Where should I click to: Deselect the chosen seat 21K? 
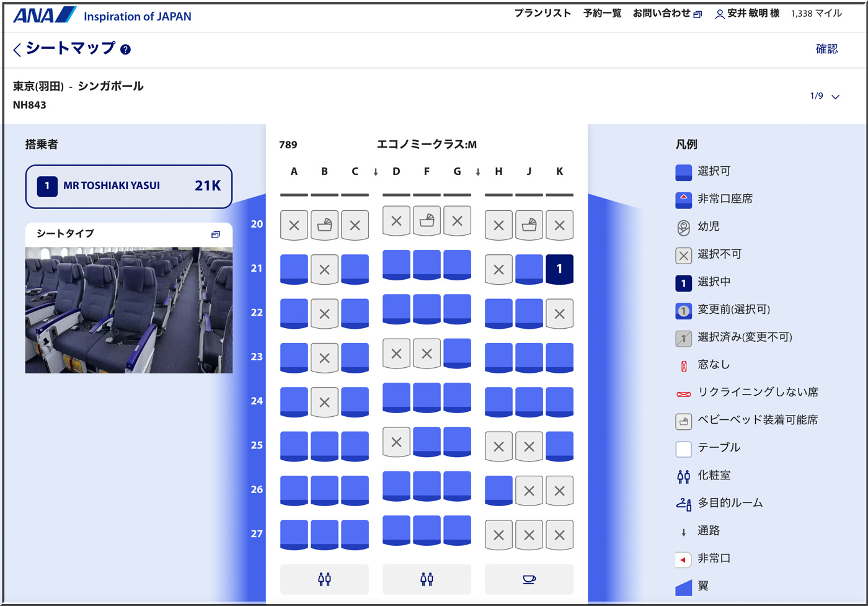tap(559, 269)
